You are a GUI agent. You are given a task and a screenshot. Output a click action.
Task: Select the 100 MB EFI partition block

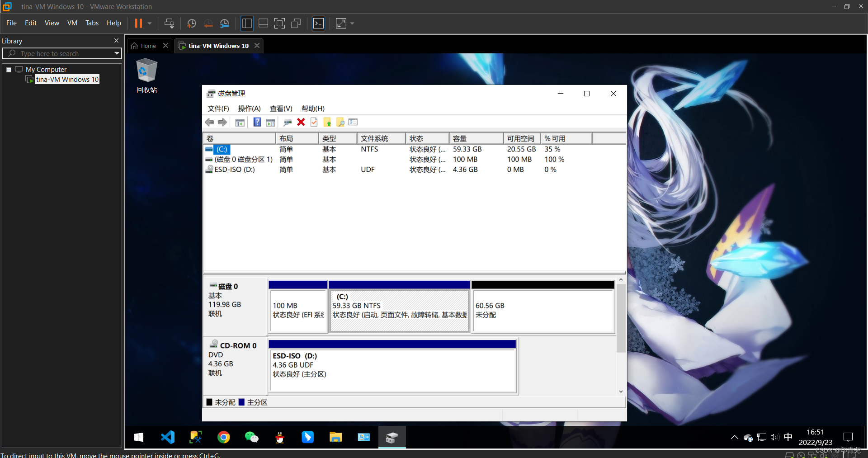tap(298, 307)
